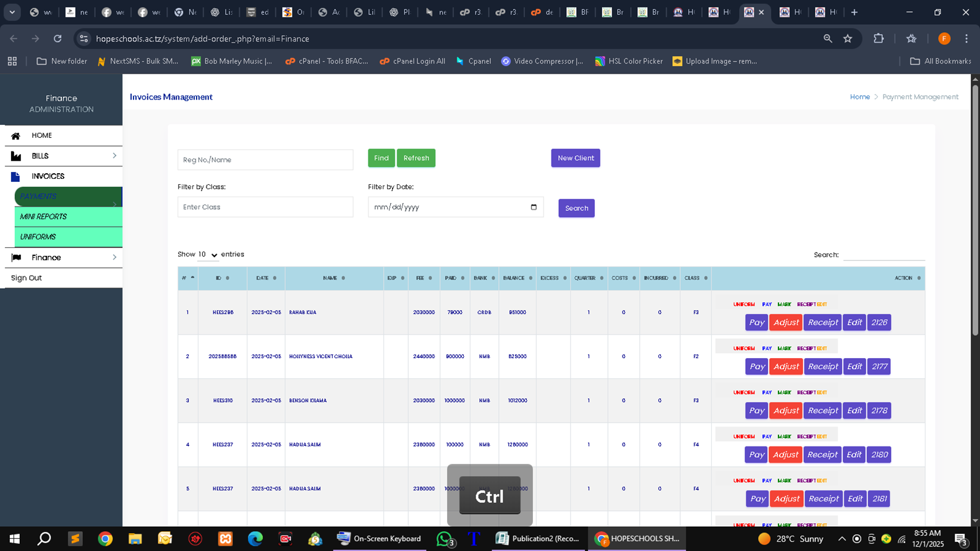Click the page vertical scrollbar
The height and width of the screenshot is (551, 980).
pos(975,210)
